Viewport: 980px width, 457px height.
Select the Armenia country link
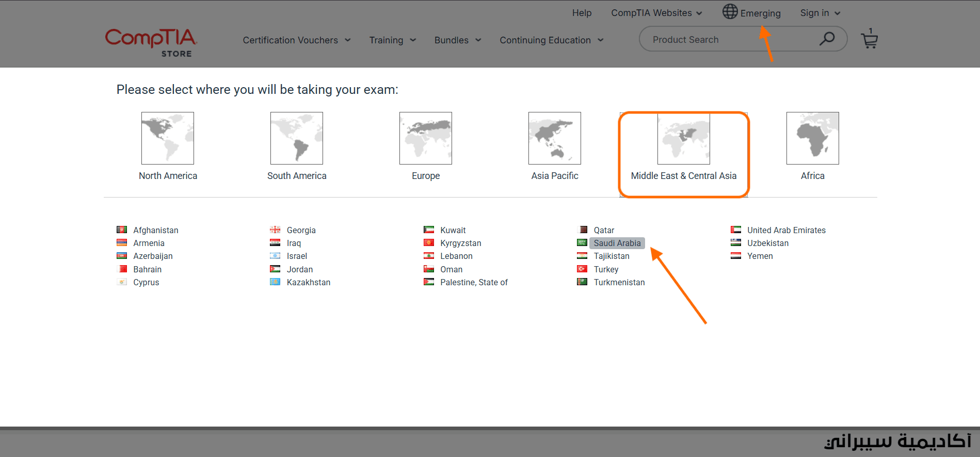tap(149, 243)
